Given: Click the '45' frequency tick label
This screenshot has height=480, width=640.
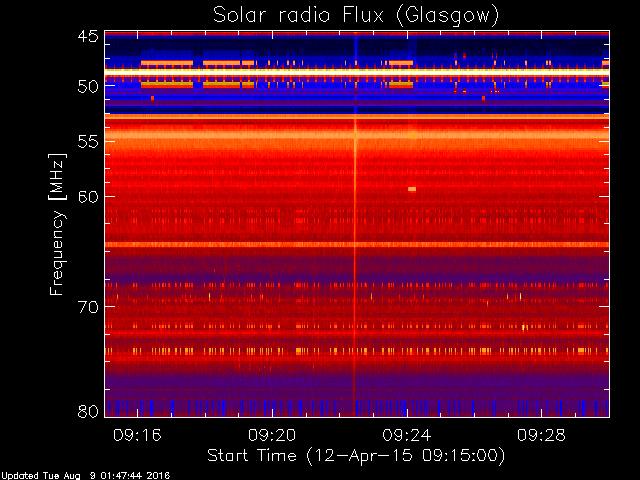Looking at the screenshot, I should click(x=88, y=36).
